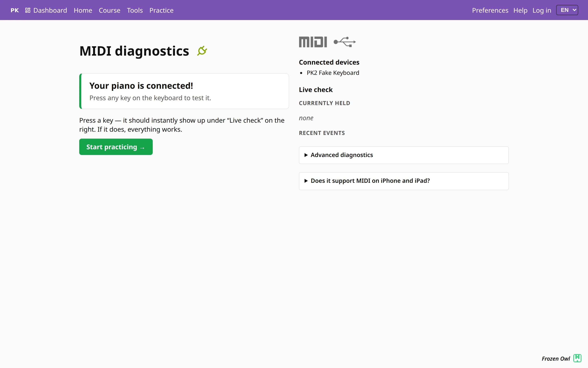Click the MIDI logo graphic
The image size is (588, 368).
point(313,42)
